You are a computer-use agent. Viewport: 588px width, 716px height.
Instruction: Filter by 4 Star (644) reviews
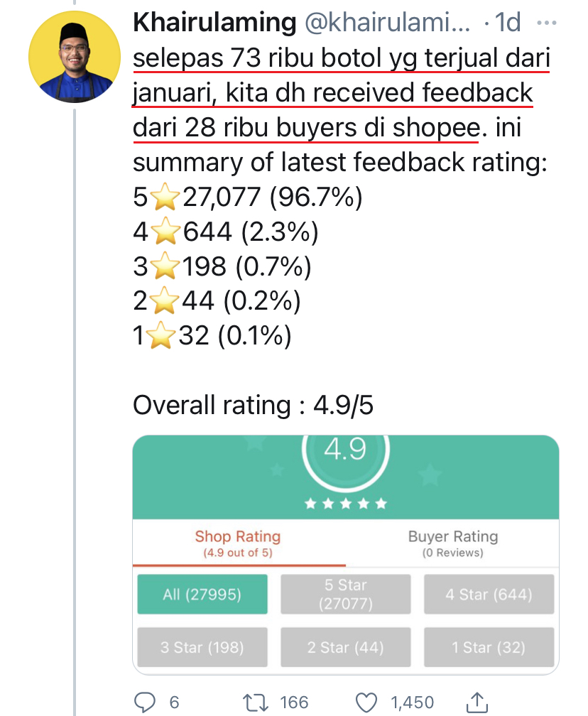click(489, 594)
